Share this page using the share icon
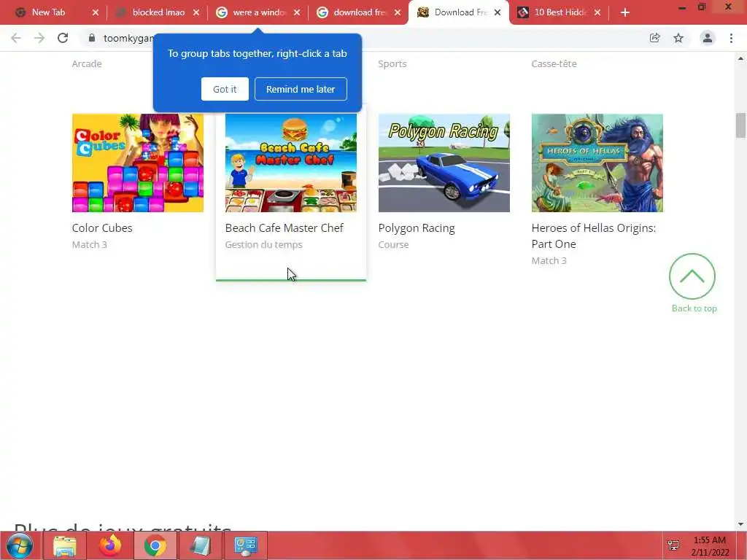 pyautogui.click(x=654, y=38)
